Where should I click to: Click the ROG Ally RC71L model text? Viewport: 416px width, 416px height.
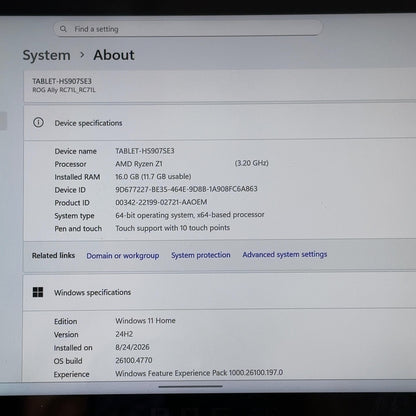coord(64,90)
